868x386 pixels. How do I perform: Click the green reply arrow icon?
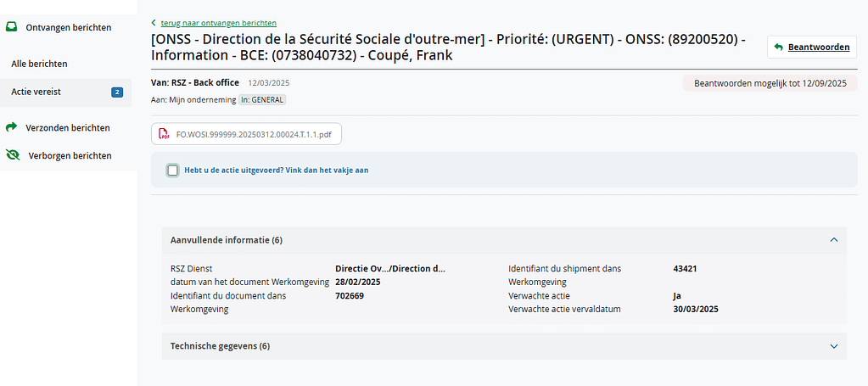778,47
